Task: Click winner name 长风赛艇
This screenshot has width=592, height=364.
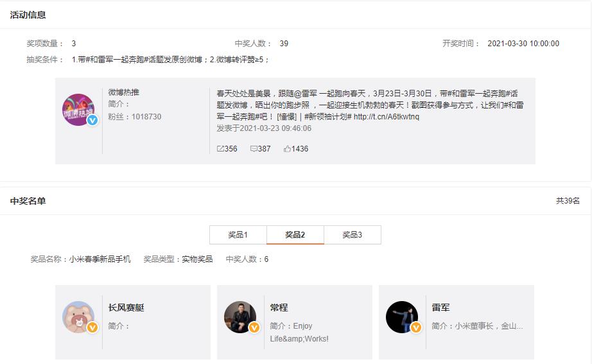Action: (x=126, y=308)
